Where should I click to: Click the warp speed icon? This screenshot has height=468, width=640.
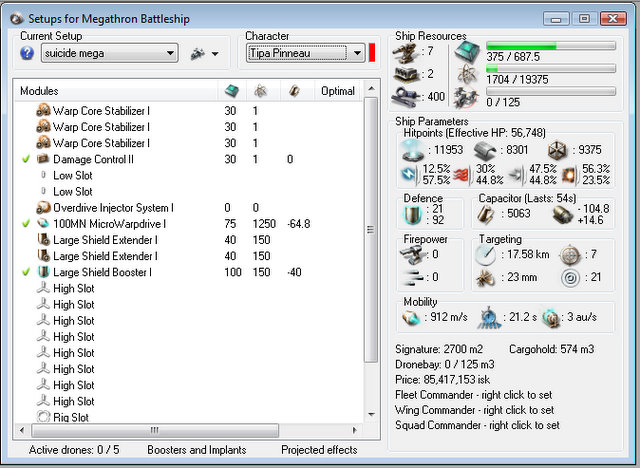coord(551,318)
